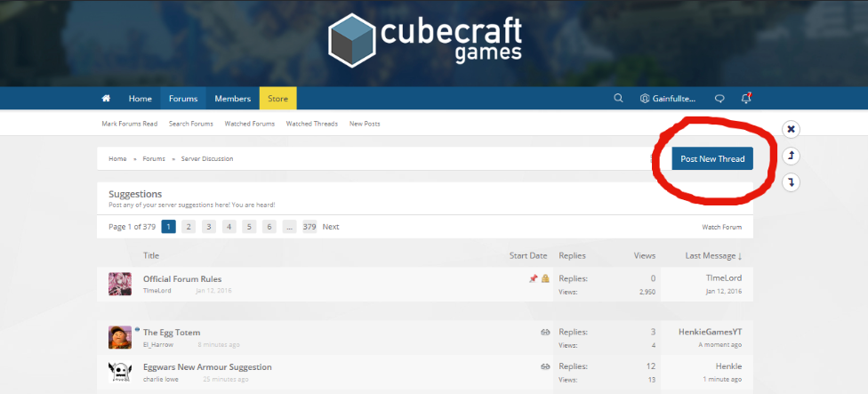Sort threads by Start Date
The image size is (868, 394).
tap(528, 255)
